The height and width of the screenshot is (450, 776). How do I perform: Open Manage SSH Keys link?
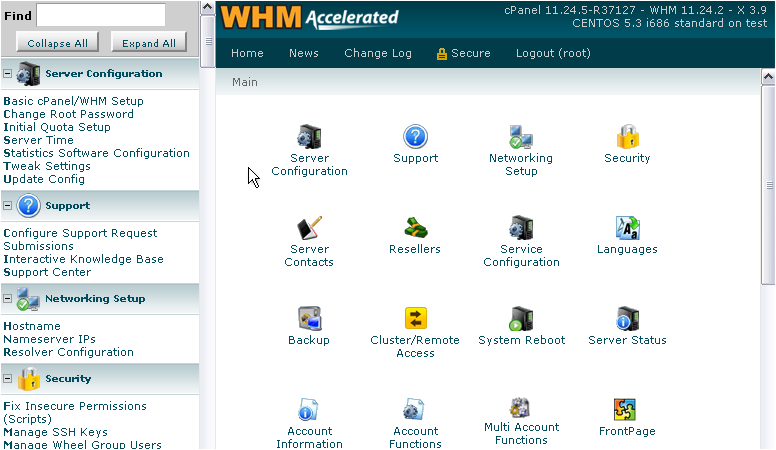pos(55,432)
